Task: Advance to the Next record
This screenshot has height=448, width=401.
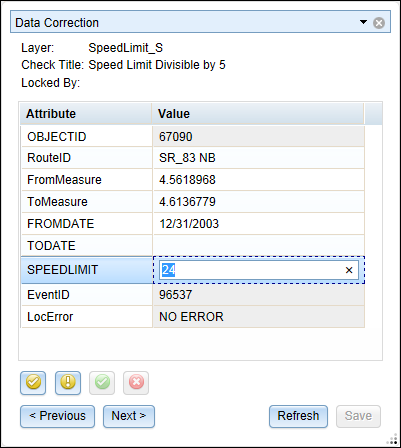Action: (129, 416)
